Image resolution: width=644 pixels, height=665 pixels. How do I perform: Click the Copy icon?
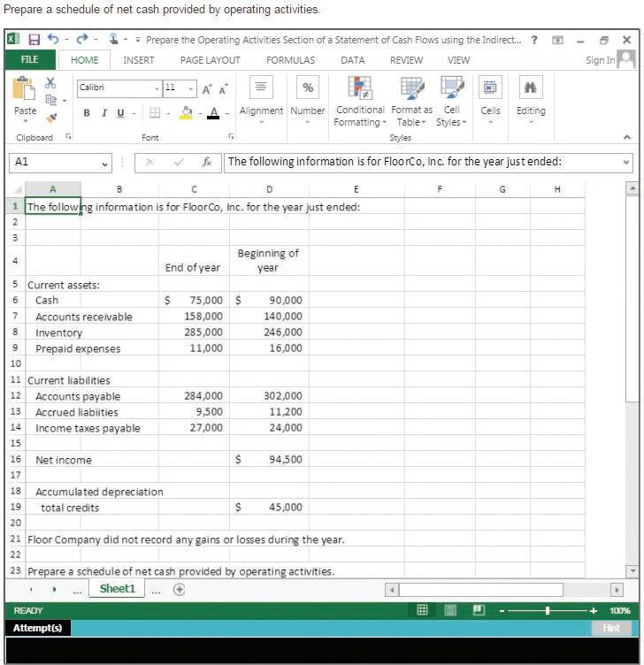coord(50,100)
